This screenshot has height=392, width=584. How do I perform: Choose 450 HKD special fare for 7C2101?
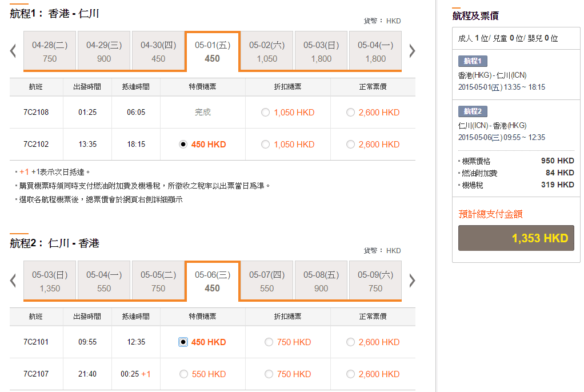click(183, 342)
